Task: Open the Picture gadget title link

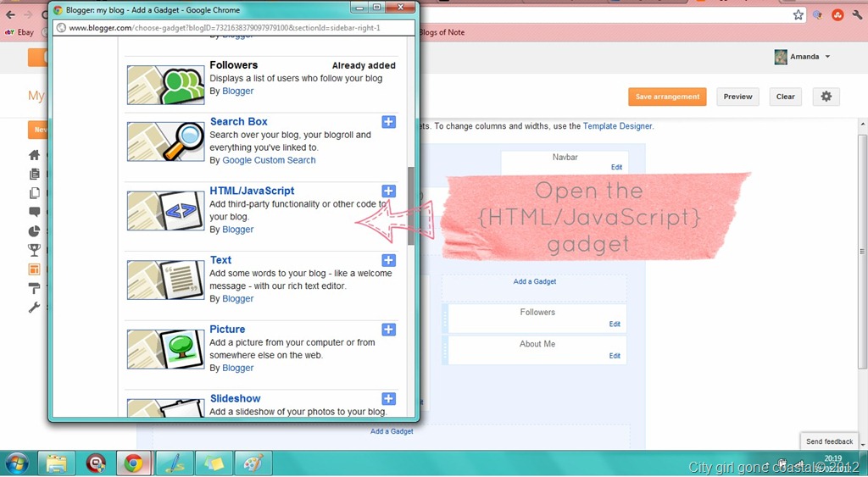Action: click(227, 329)
